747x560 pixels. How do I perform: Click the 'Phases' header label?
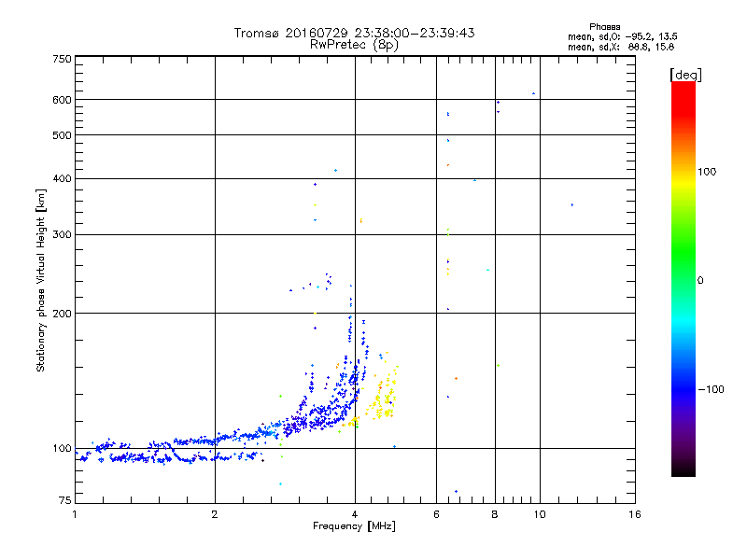[604, 27]
